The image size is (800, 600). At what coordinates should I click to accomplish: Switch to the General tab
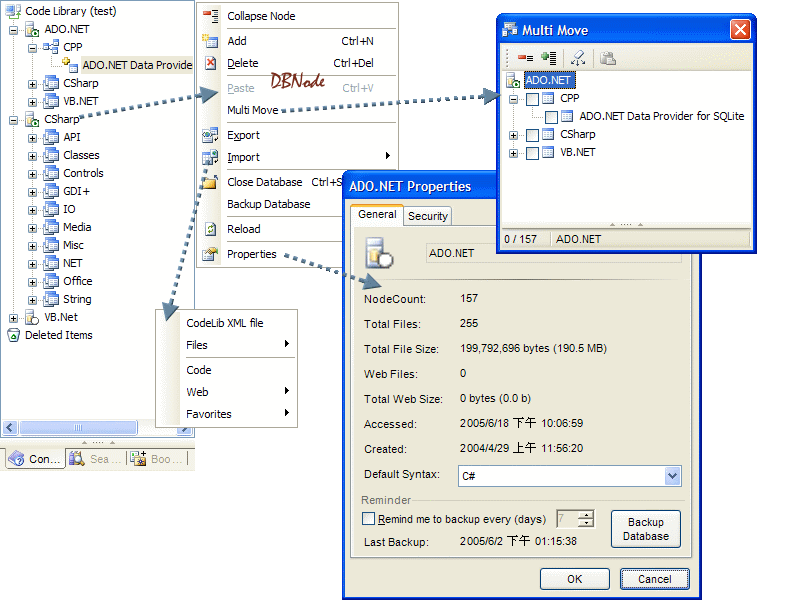pyautogui.click(x=377, y=214)
